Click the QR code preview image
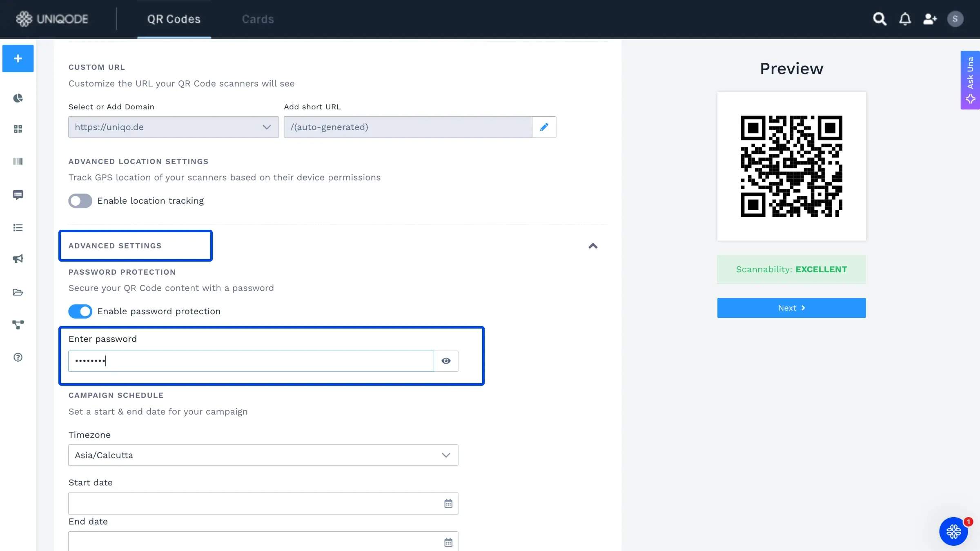Screen dimensions: 980x551 pyautogui.click(x=791, y=166)
